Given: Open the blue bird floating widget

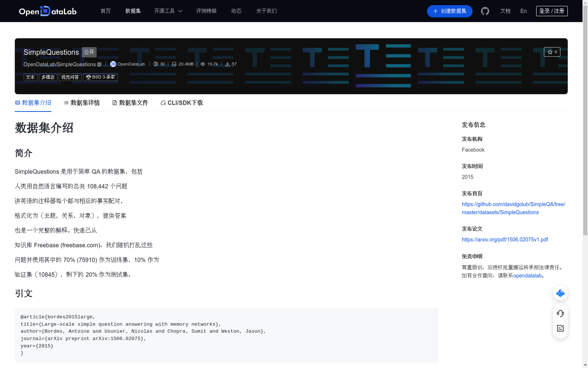Looking at the screenshot, I should click(x=560, y=293).
